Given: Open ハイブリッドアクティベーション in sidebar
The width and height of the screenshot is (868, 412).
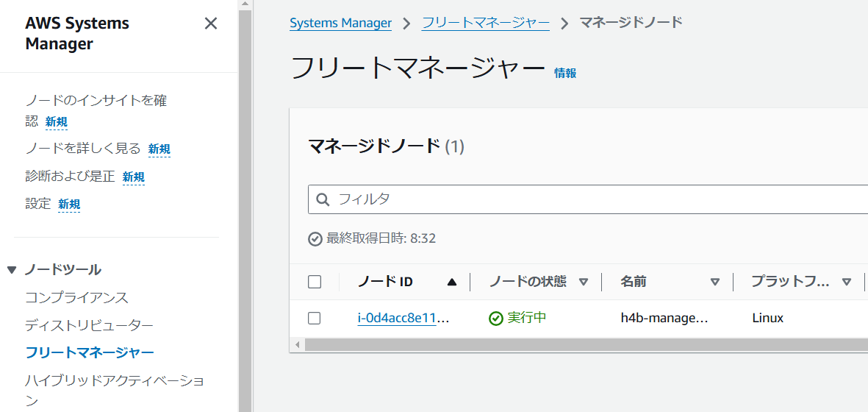Looking at the screenshot, I should point(115,389).
